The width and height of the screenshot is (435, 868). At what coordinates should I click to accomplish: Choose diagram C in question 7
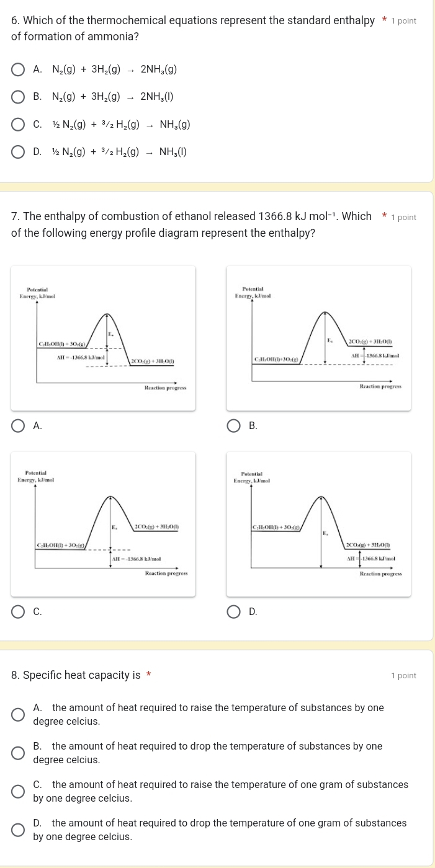click(18, 611)
